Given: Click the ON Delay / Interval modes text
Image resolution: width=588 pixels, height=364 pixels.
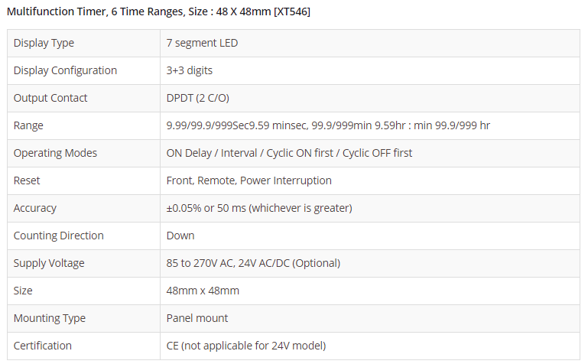Looking at the screenshot, I should [289, 153].
